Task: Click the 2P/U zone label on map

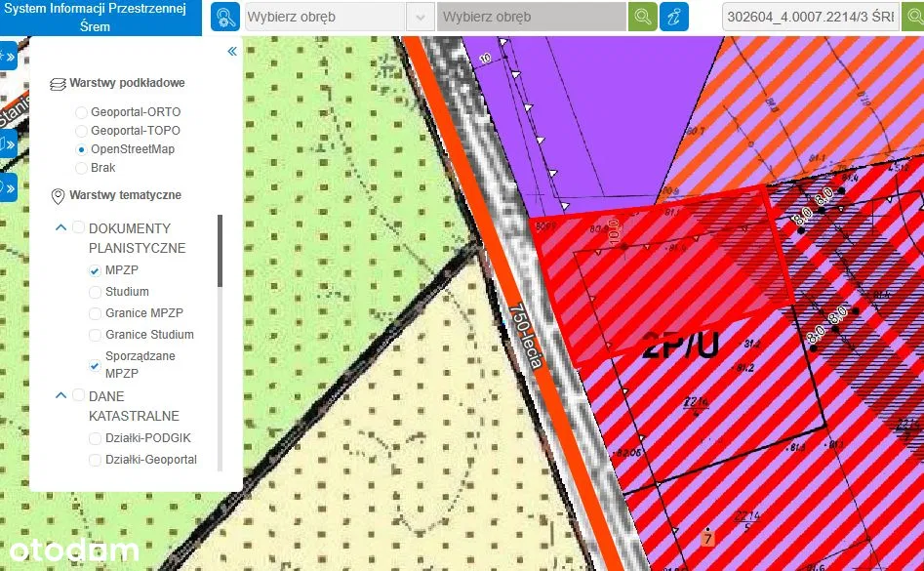Action: click(x=680, y=346)
